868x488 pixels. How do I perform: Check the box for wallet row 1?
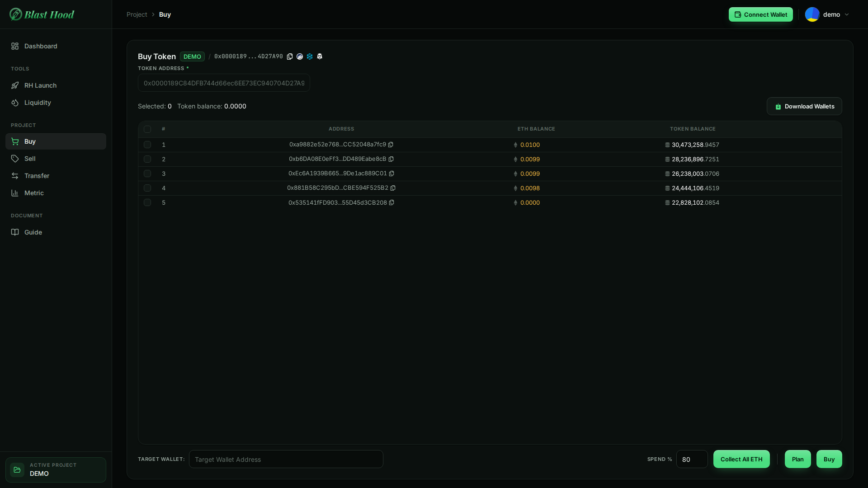[147, 145]
